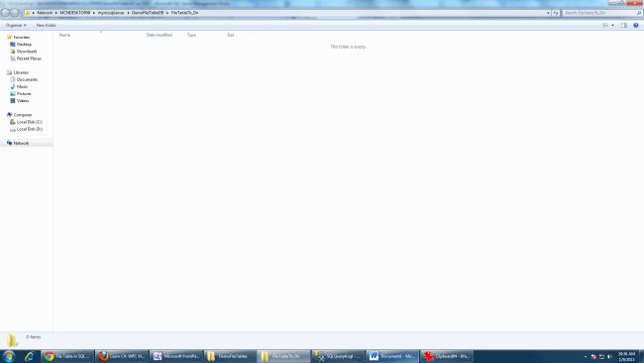Click the Favorites star icon

(9, 37)
